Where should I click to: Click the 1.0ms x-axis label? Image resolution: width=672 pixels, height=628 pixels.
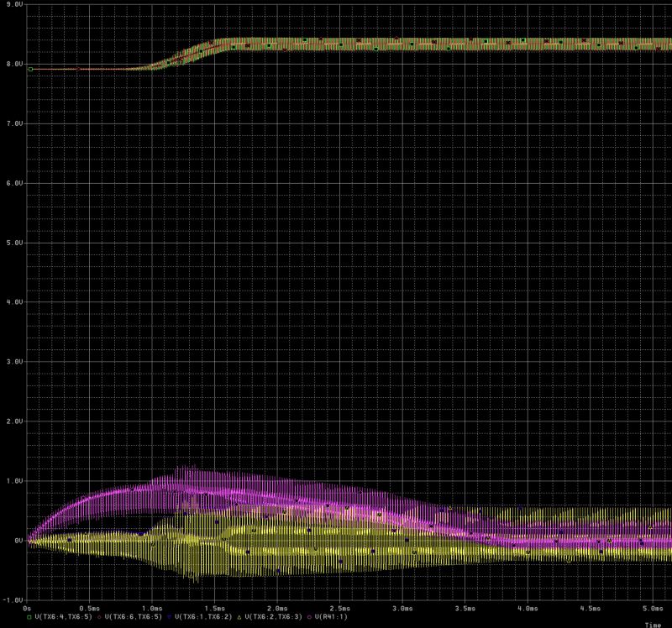(152, 609)
